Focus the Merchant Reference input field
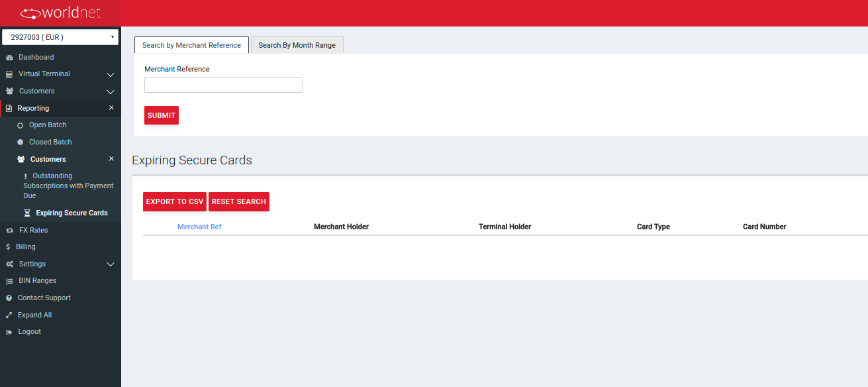The image size is (868, 387). [x=224, y=85]
